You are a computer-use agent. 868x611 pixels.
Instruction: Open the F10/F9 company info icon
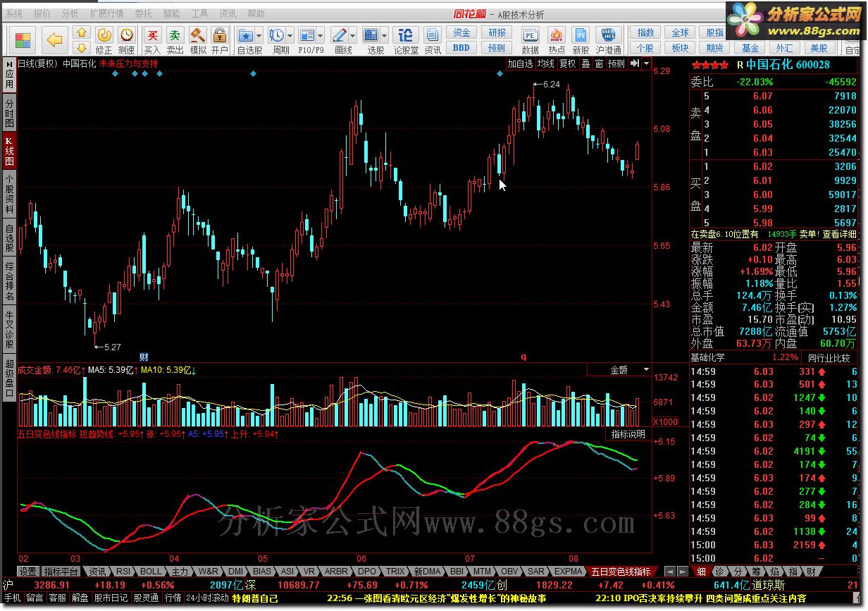306,35
